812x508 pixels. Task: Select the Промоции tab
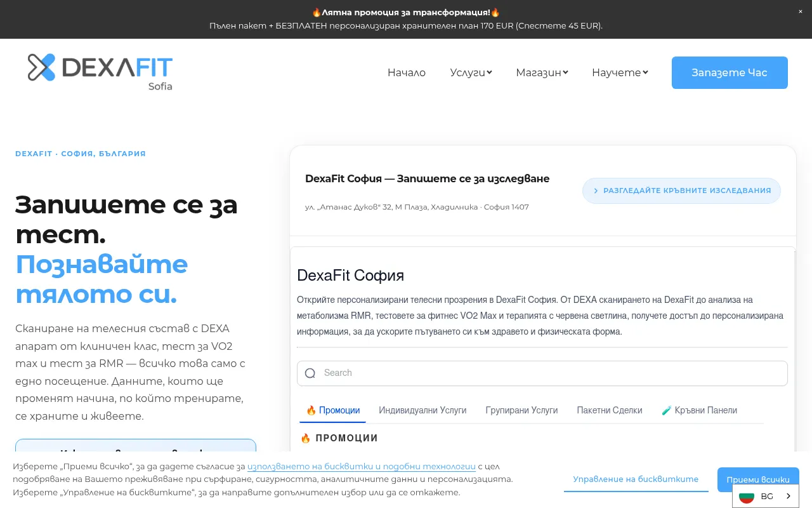pyautogui.click(x=332, y=410)
